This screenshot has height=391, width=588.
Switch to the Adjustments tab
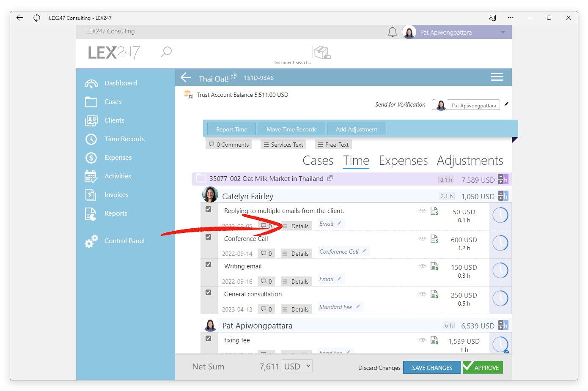470,161
